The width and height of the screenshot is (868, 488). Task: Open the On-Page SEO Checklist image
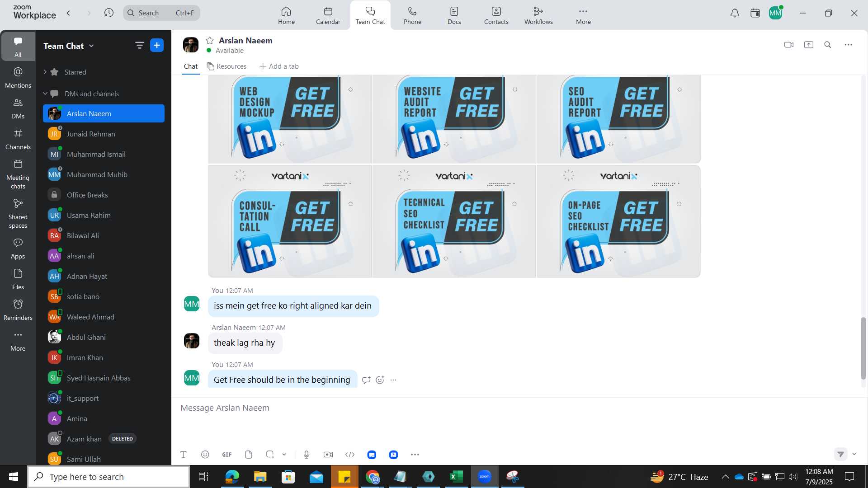(x=618, y=221)
